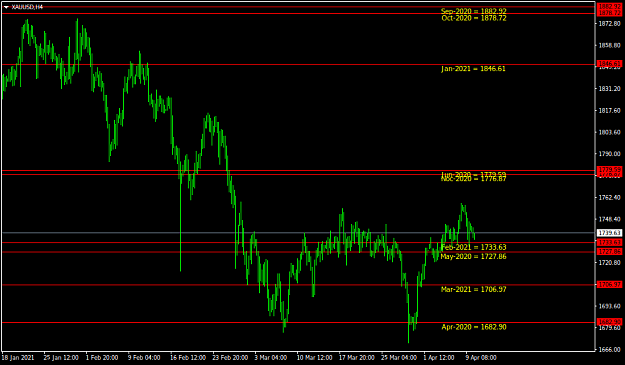The width and height of the screenshot is (625, 365).
Task: Click the 25 Jan 12:00 time label
Action: 61,357
